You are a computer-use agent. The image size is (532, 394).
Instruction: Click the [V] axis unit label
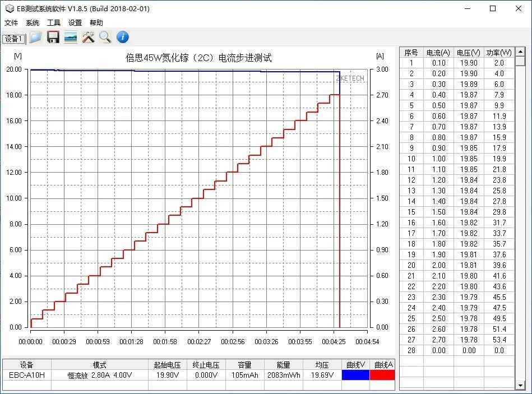17,56
